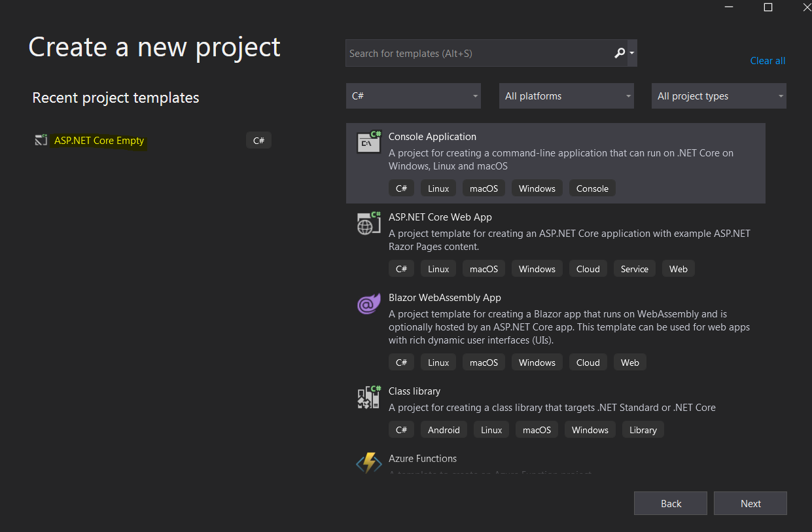Select the Blazor WebAssembly App title
Image resolution: width=812 pixels, height=532 pixels.
(x=445, y=298)
